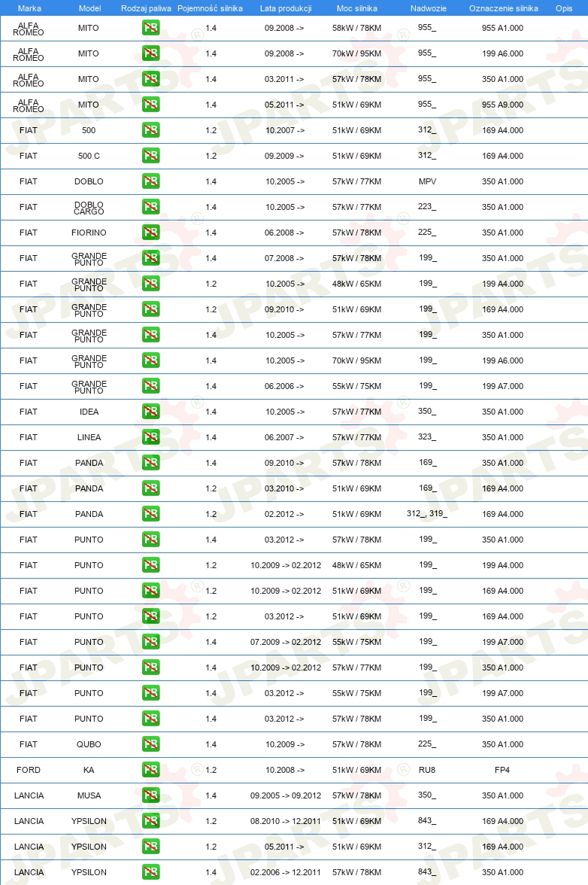Viewport: 588px width, 885px height.
Task: Click engine code 955 A9.000
Action: pos(502,105)
